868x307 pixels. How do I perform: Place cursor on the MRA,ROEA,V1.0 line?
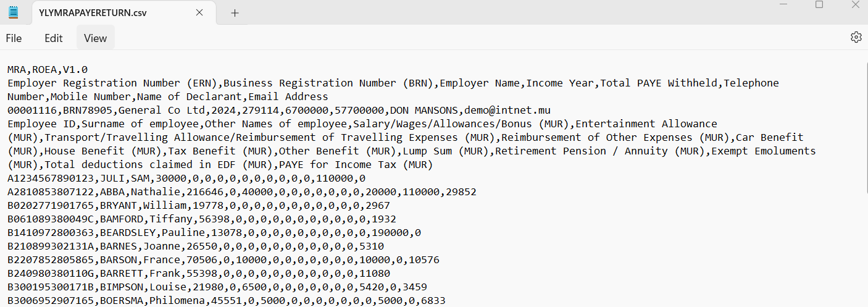pyautogui.click(x=48, y=69)
